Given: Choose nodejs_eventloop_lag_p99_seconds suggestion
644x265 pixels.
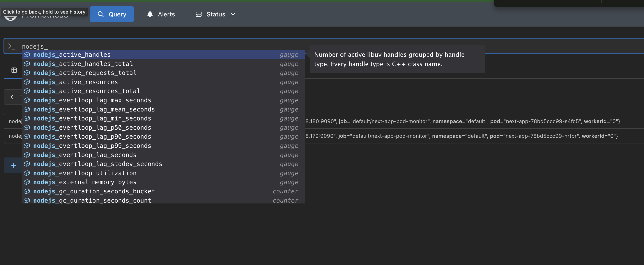Looking at the screenshot, I should coord(92,146).
